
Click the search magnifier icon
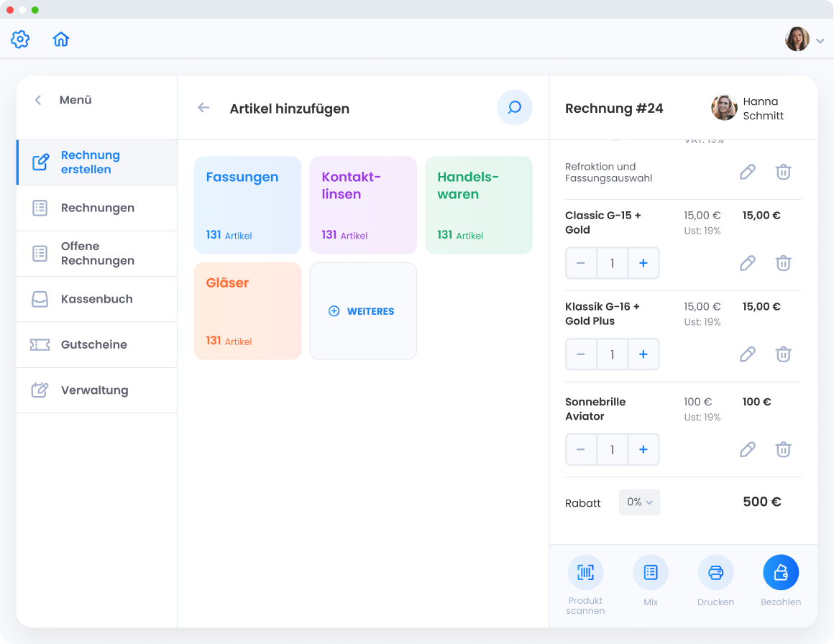(x=514, y=108)
